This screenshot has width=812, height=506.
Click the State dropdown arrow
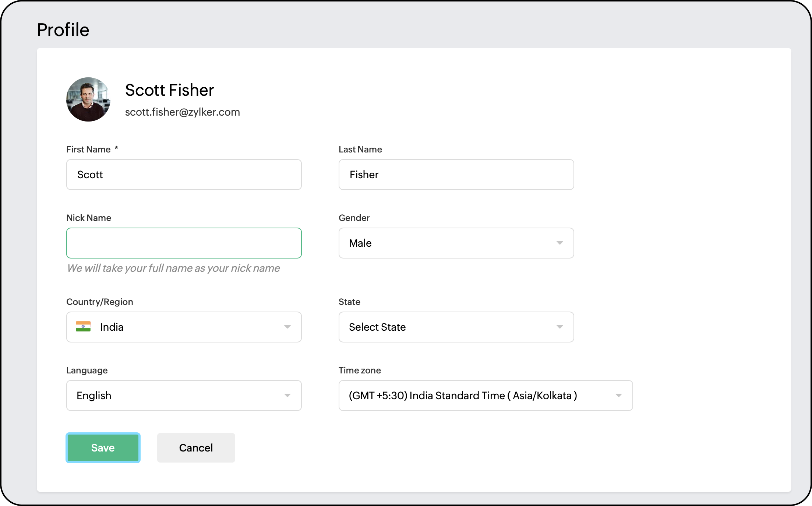(559, 327)
